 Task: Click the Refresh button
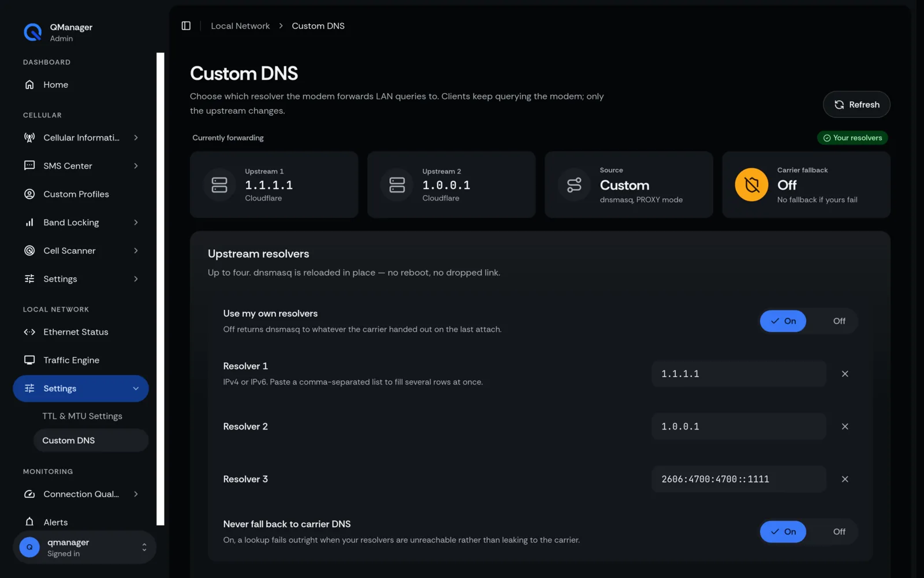[x=856, y=105]
